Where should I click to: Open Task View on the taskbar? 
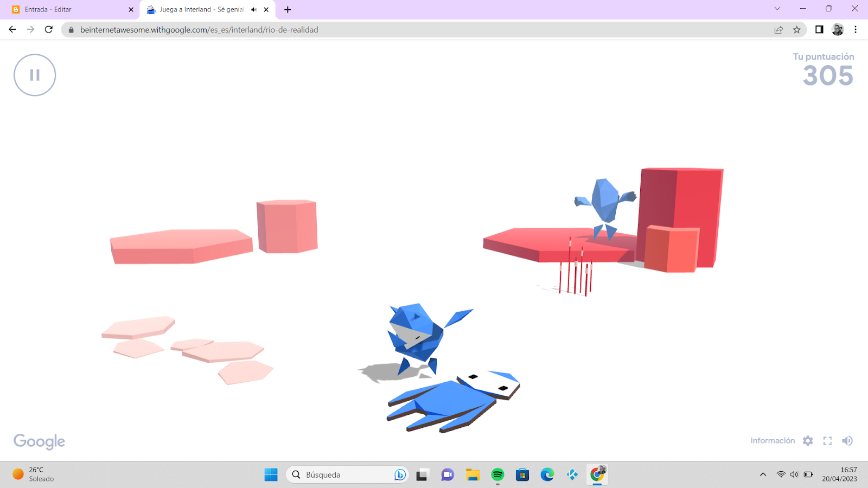pyautogui.click(x=422, y=474)
